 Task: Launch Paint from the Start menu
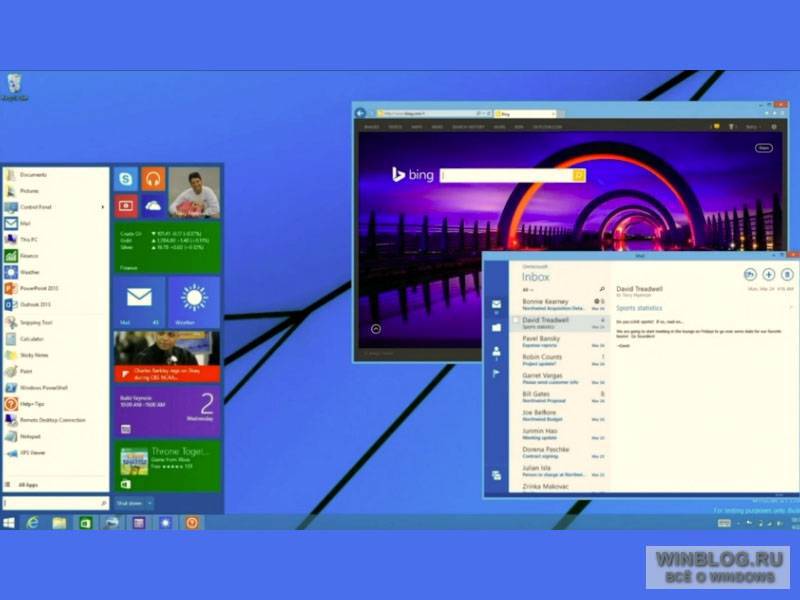(x=56, y=371)
